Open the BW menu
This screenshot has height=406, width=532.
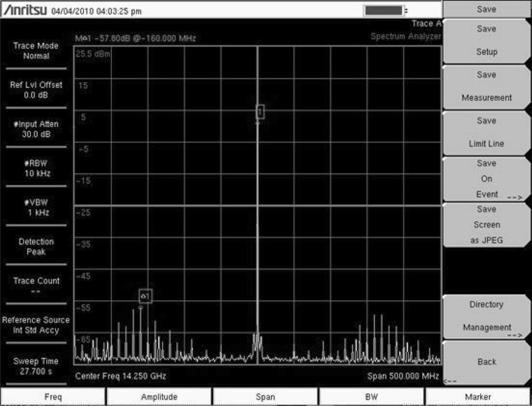point(371,397)
